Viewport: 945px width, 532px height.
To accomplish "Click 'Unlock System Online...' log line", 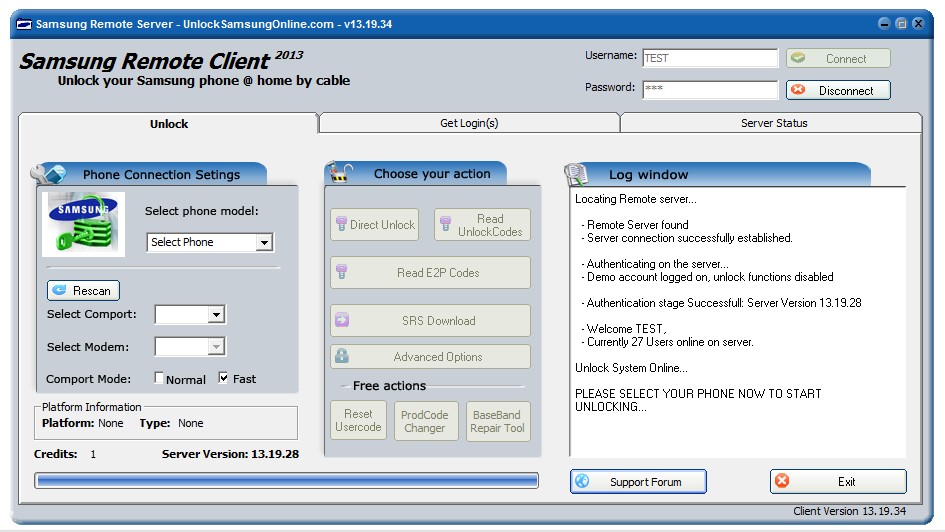I will [631, 368].
